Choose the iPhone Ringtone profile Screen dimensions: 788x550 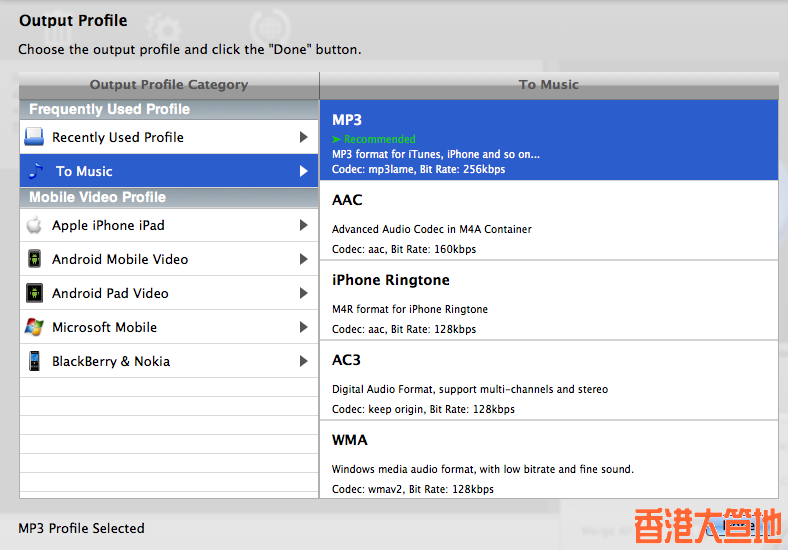pyautogui.click(x=549, y=301)
